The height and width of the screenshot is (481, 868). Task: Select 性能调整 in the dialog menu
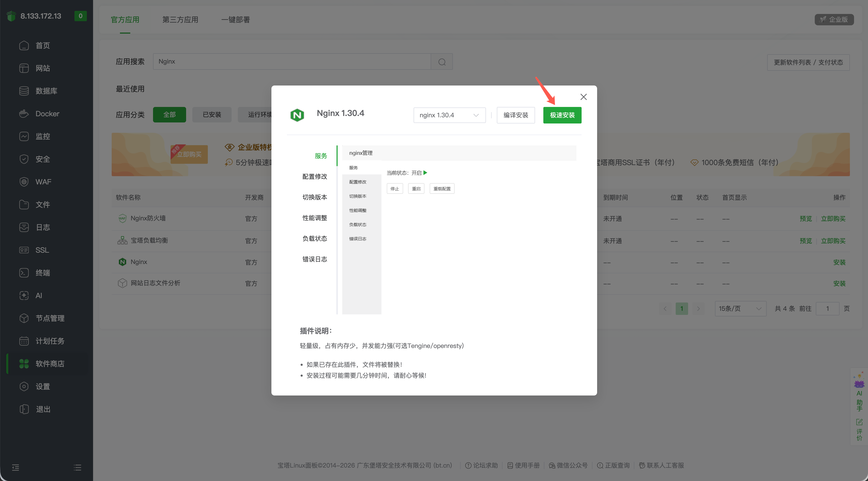315,218
